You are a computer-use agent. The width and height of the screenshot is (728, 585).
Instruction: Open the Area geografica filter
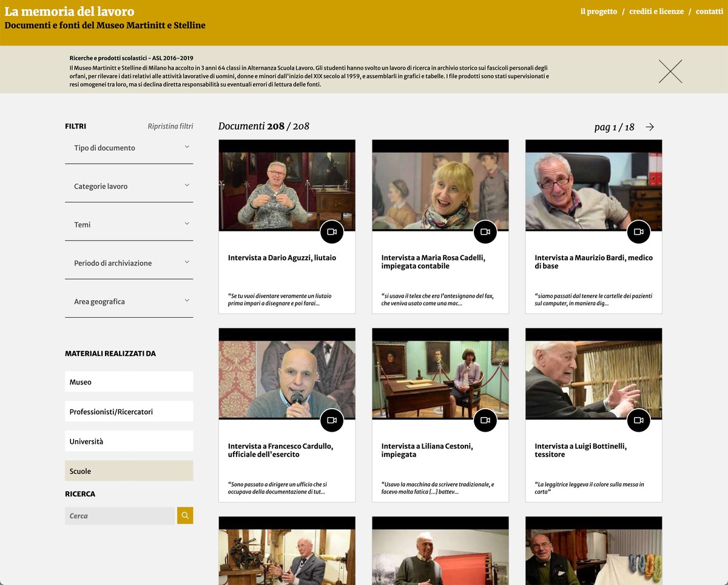coord(129,301)
